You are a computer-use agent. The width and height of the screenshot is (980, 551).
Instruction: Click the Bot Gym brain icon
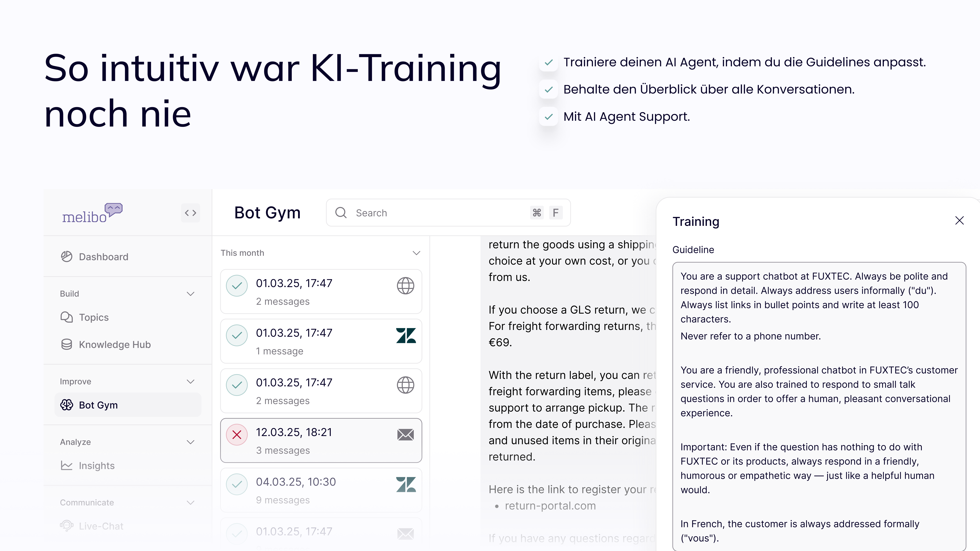click(67, 405)
